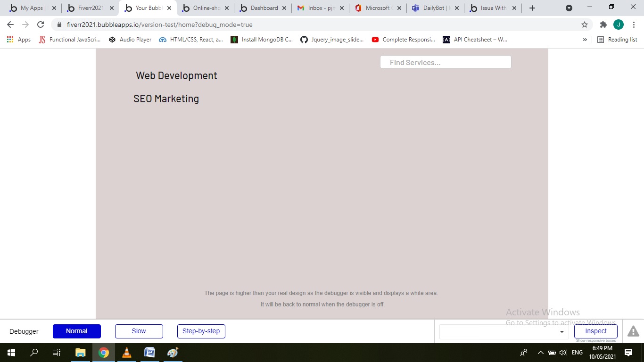This screenshot has height=362, width=644.
Task: Open Microsoft Word from the taskbar
Action: click(149, 352)
